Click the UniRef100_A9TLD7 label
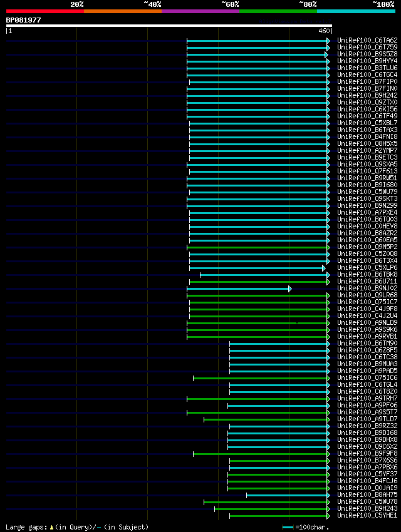This screenshot has height=532, width=401. [367, 419]
